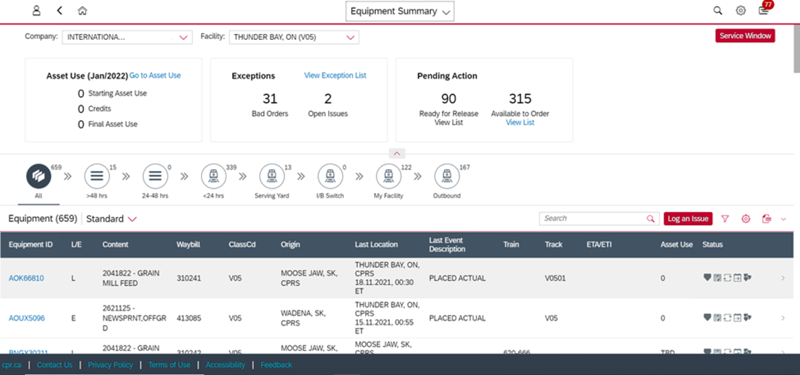Select the I/B Switch stage icon
Viewport: 800px width, 375px height.
[x=330, y=177]
